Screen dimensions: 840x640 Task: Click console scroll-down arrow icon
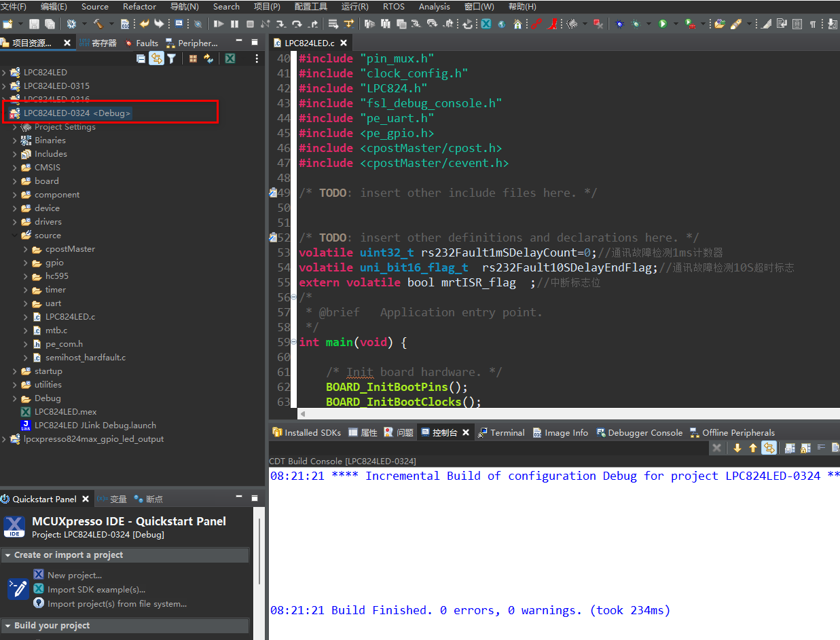click(737, 448)
